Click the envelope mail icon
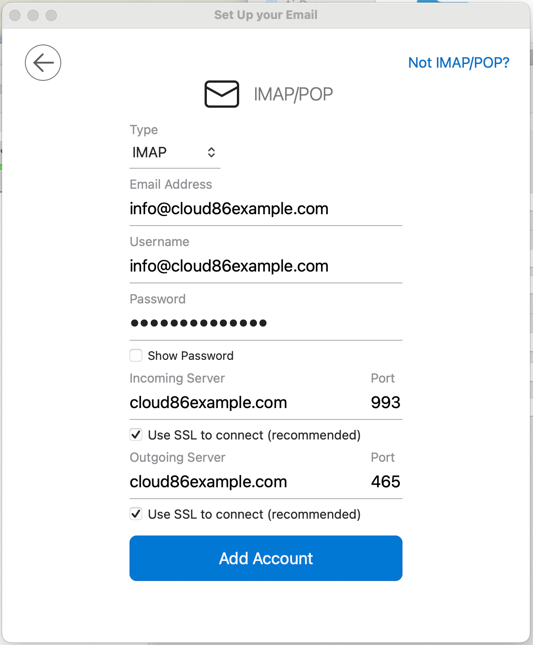The width and height of the screenshot is (533, 645). point(222,94)
